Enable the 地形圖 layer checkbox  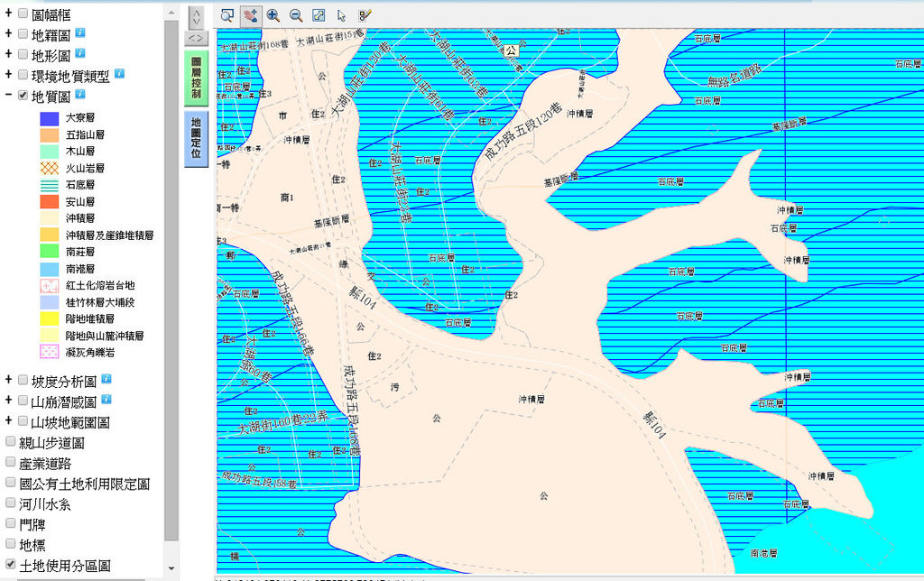point(23,55)
